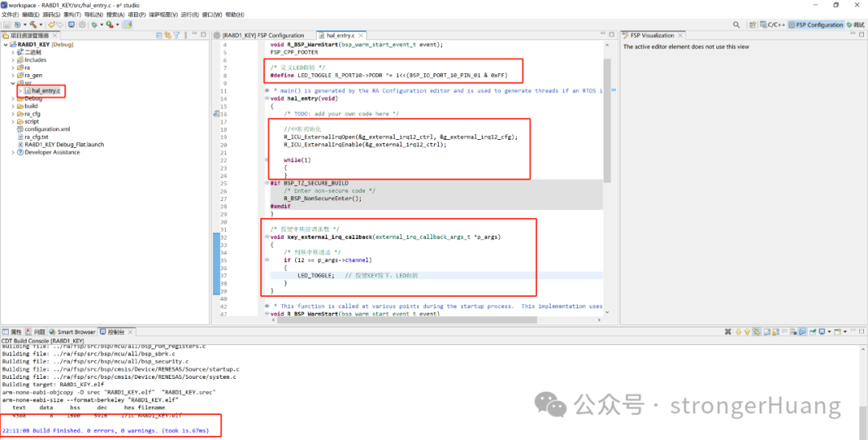The height and width of the screenshot is (440, 868).
Task: Click the down arrow icon in console toolbar
Action: (x=738, y=332)
